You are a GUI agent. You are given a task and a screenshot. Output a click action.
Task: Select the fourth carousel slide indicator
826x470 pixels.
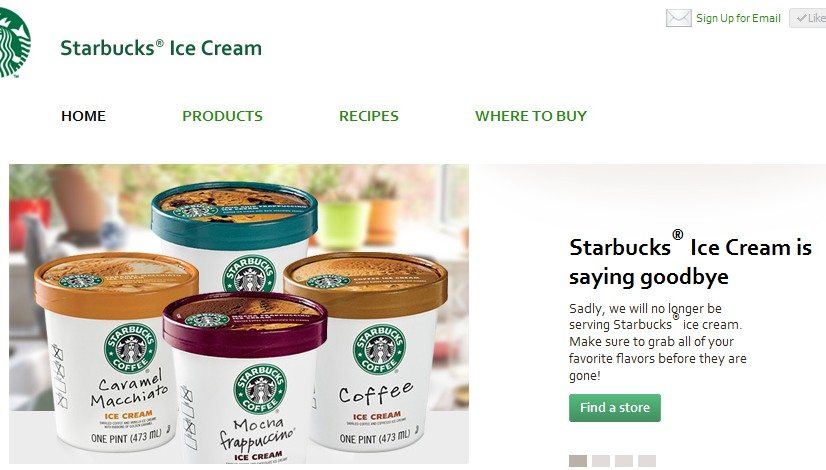click(647, 461)
